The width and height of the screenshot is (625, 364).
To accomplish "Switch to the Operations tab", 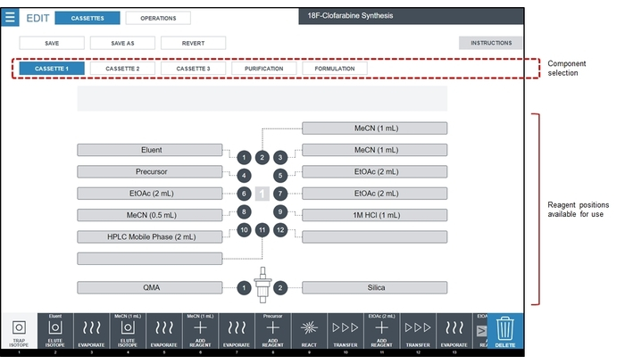I will coord(157,18).
